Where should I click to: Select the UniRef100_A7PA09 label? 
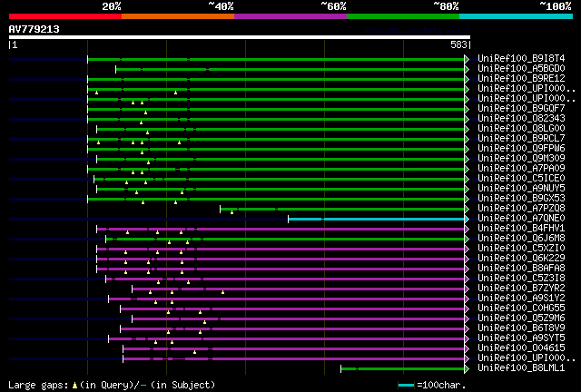pos(521,168)
